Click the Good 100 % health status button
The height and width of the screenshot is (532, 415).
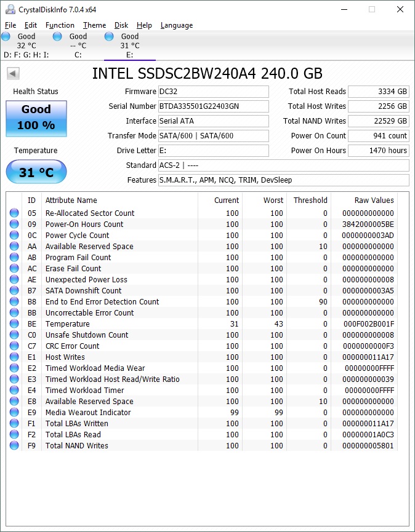pos(36,117)
